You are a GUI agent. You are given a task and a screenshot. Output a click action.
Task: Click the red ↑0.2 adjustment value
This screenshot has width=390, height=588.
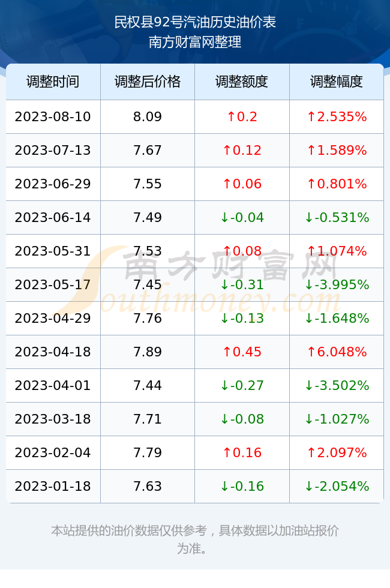(x=242, y=116)
